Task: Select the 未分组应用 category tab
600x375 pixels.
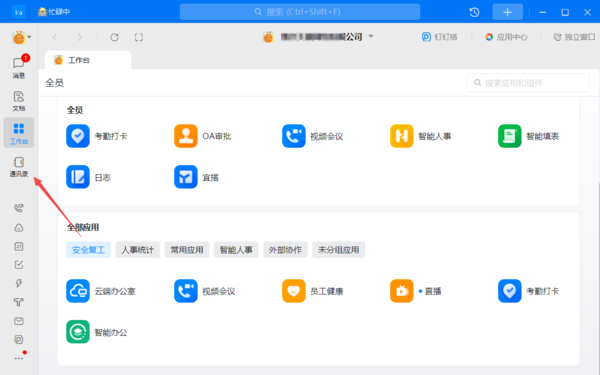Action: coord(339,250)
